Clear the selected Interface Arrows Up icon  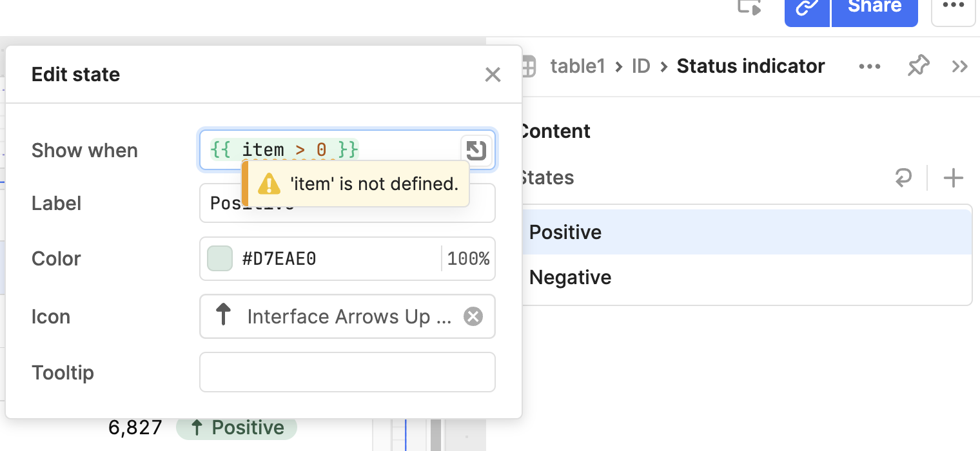[473, 316]
